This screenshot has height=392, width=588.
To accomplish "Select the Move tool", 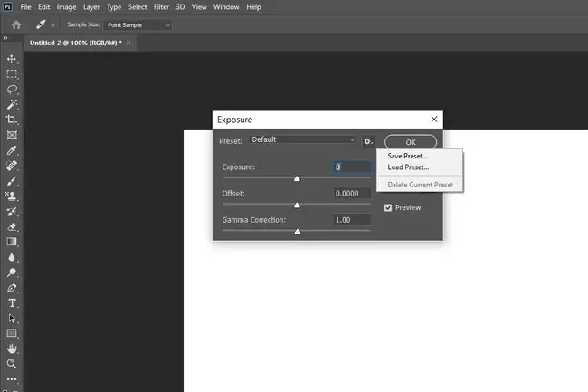I will 12,59.
